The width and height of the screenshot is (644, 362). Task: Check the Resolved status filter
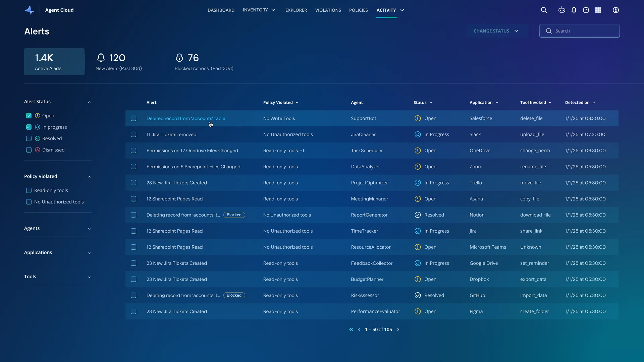(29, 138)
